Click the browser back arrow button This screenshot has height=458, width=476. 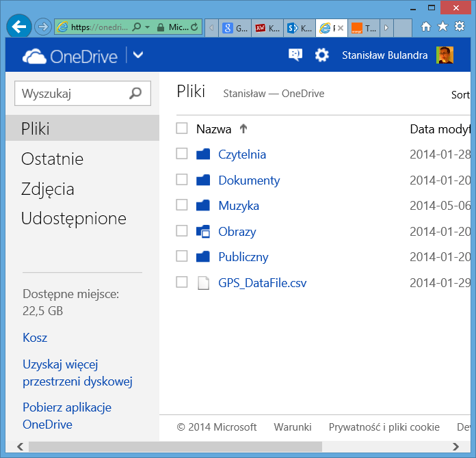(19, 27)
